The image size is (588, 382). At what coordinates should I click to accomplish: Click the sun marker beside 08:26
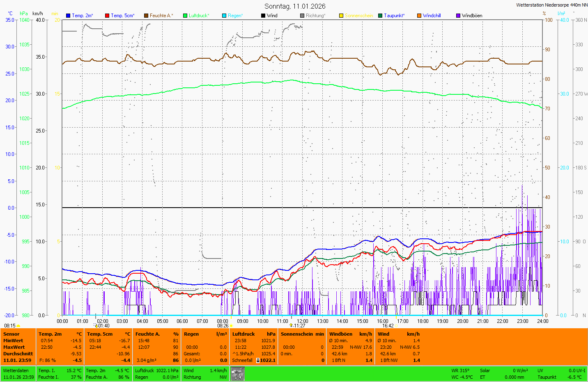coord(231,326)
